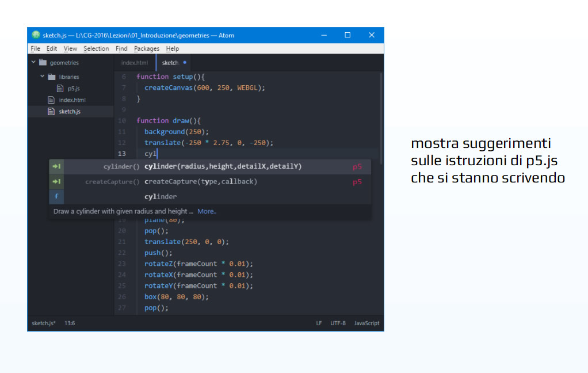Click p5 label on createCapture suggestion row

tap(357, 182)
